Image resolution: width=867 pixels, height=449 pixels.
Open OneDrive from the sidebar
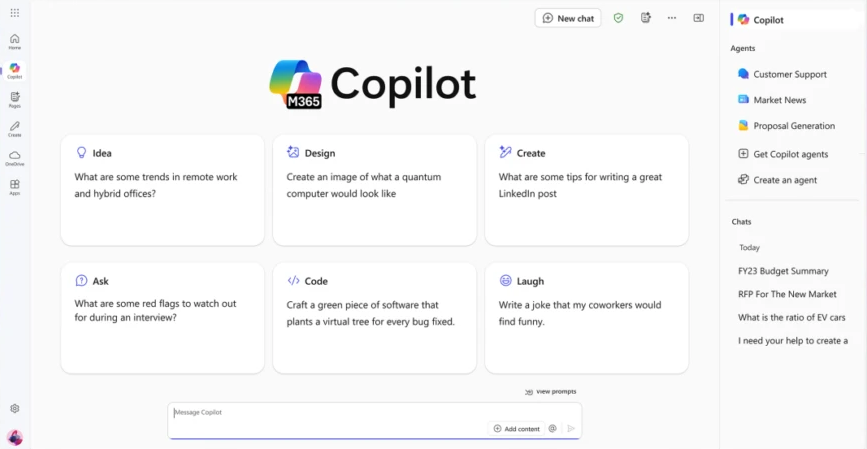point(14,157)
